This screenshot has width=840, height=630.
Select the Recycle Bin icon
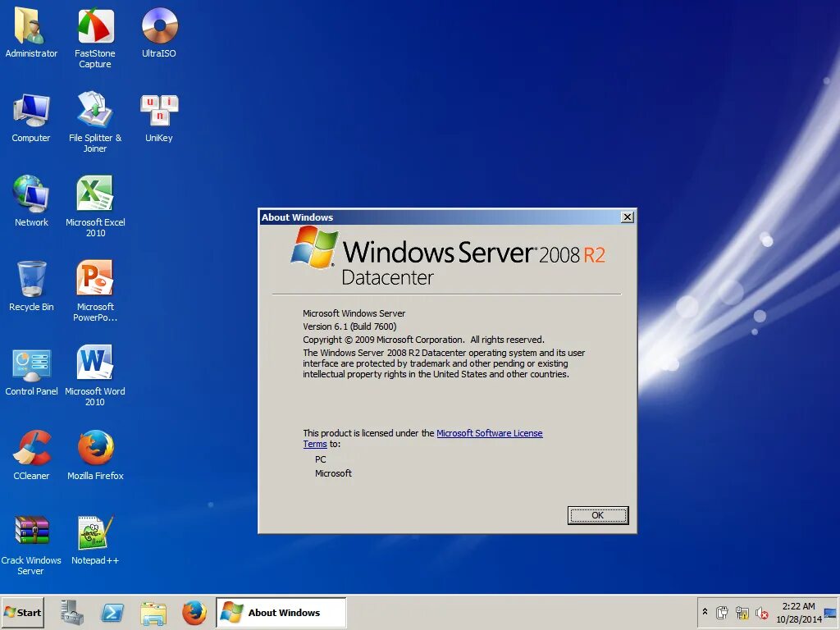[31, 285]
